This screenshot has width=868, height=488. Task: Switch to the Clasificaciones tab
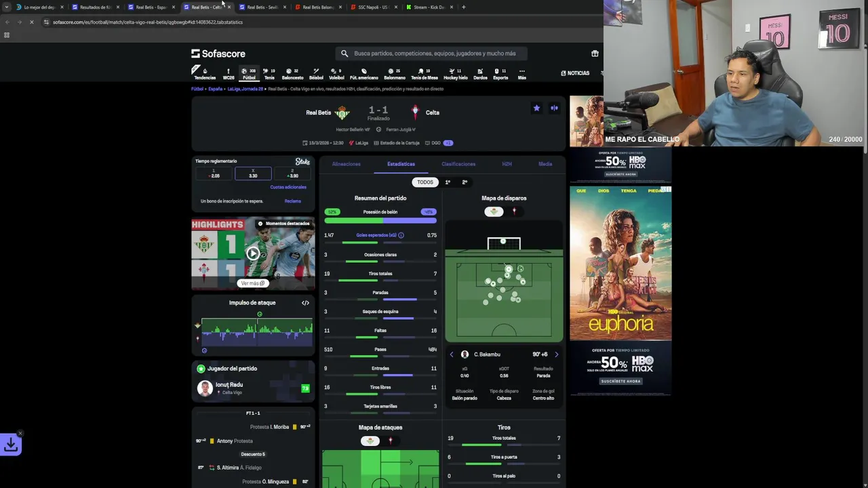[x=458, y=164]
